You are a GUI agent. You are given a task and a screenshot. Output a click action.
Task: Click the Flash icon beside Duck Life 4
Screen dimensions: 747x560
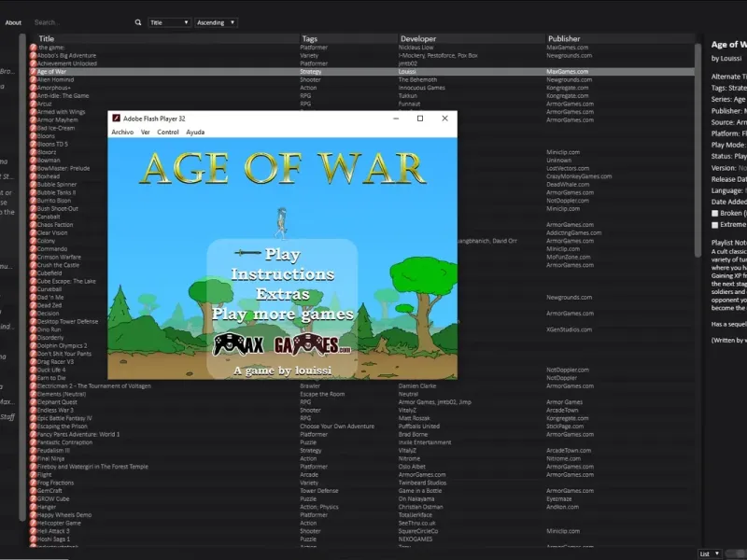[x=33, y=370]
